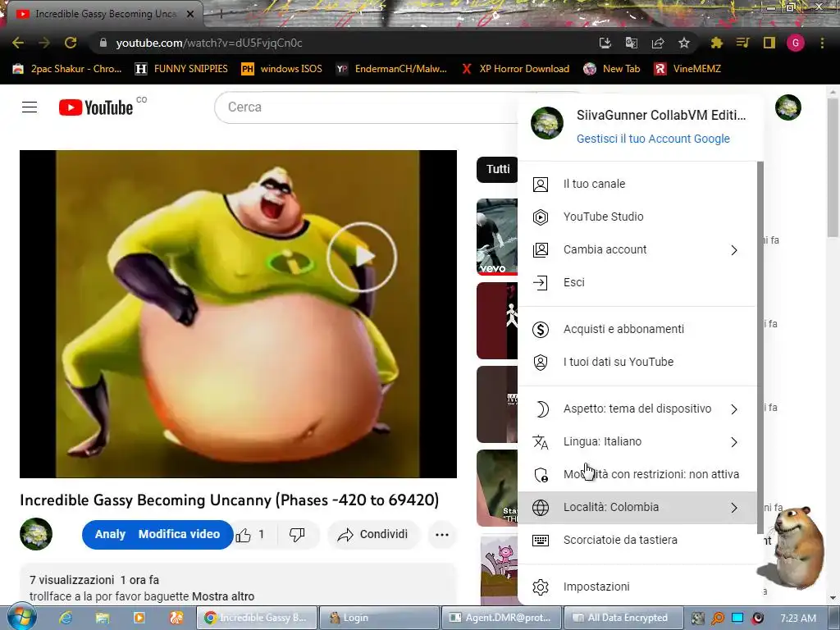
Task: Bookmark this page with the star icon
Action: coord(684,43)
